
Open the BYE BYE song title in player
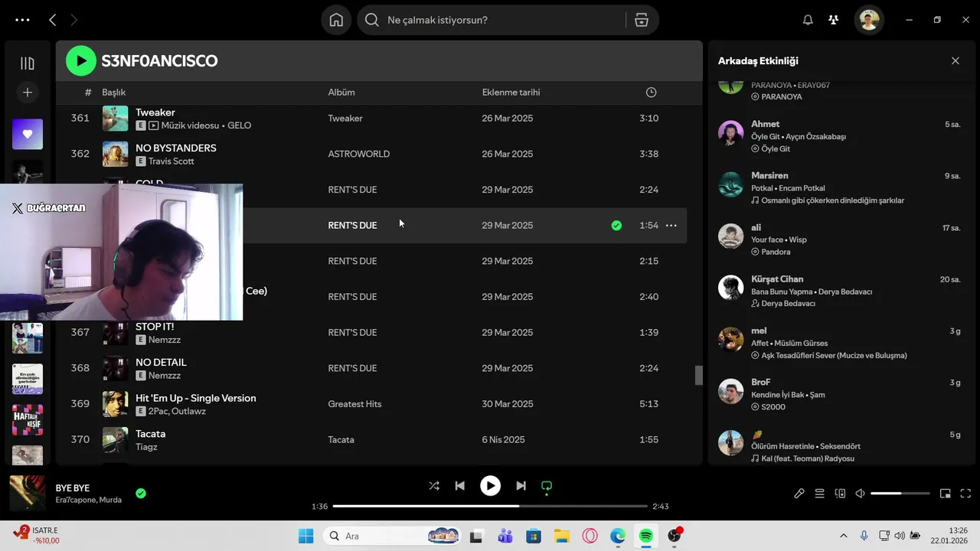point(73,488)
